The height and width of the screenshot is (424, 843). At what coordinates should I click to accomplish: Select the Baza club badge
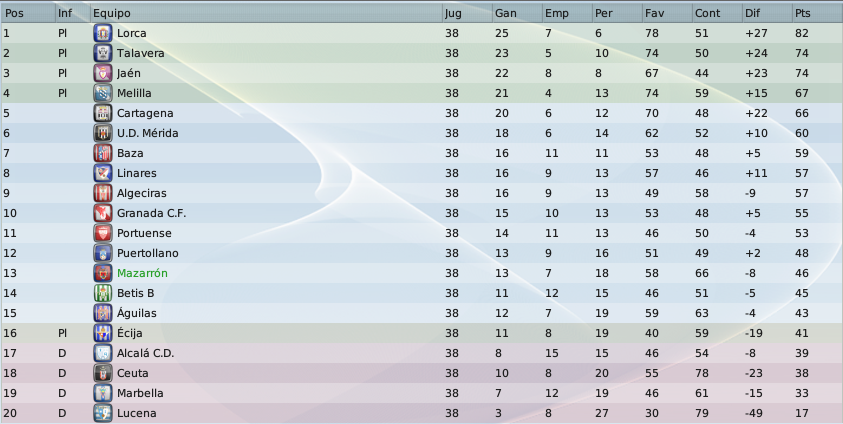(103, 153)
